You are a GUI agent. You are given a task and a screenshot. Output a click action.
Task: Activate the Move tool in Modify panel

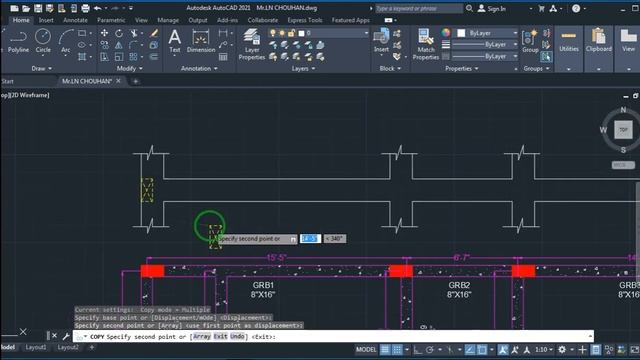tap(104, 33)
